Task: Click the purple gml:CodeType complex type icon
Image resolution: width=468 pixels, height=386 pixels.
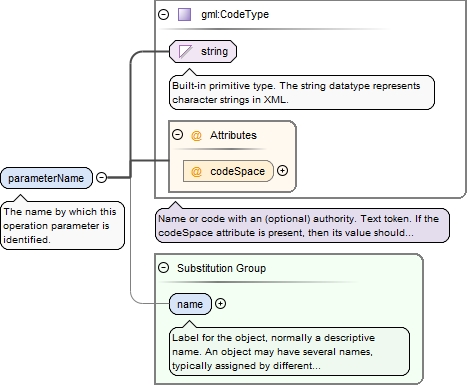Action: tap(184, 15)
